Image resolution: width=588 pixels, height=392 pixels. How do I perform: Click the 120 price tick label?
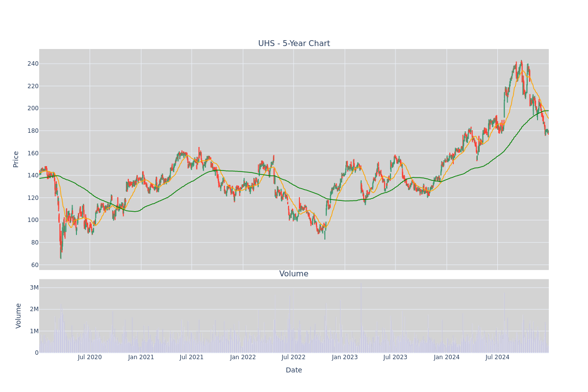(33, 198)
